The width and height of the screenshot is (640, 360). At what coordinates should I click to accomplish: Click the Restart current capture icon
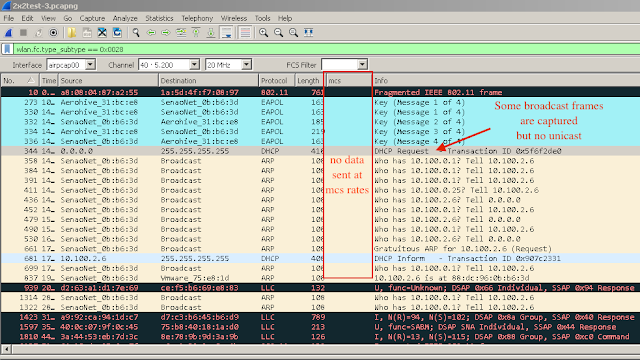tap(38, 33)
